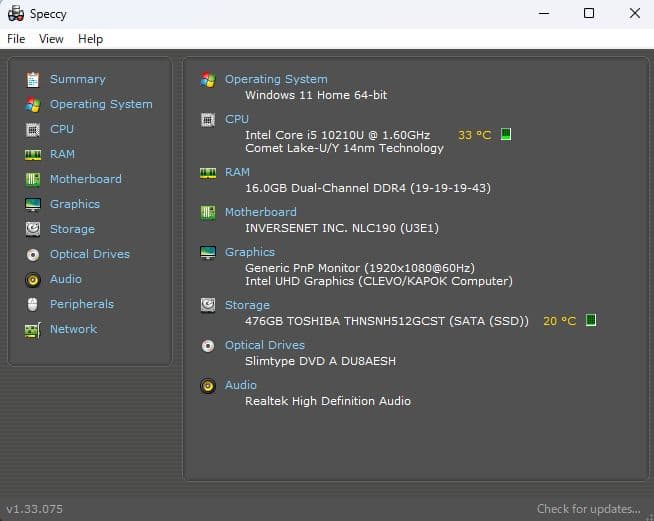Click the Summary clipboard icon in sidebar
The image size is (654, 521).
33,80
